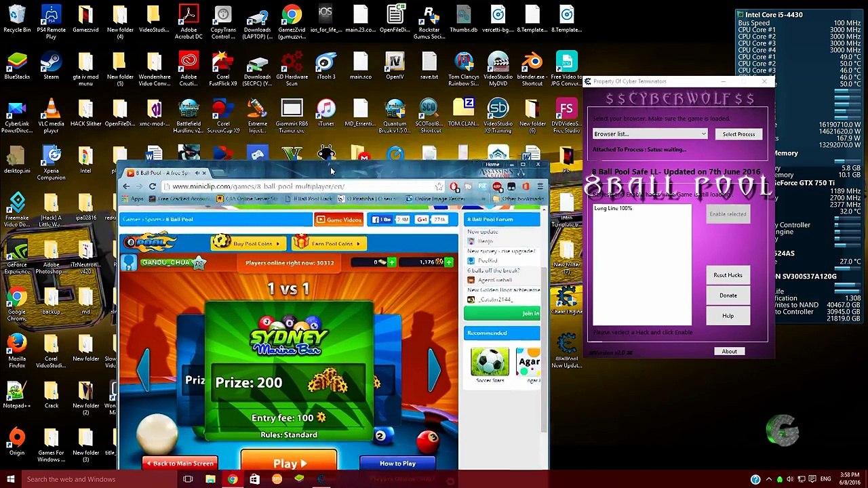The height and width of the screenshot is (488, 868).
Task: Open the Chrome hamburger menu
Action: point(540,186)
